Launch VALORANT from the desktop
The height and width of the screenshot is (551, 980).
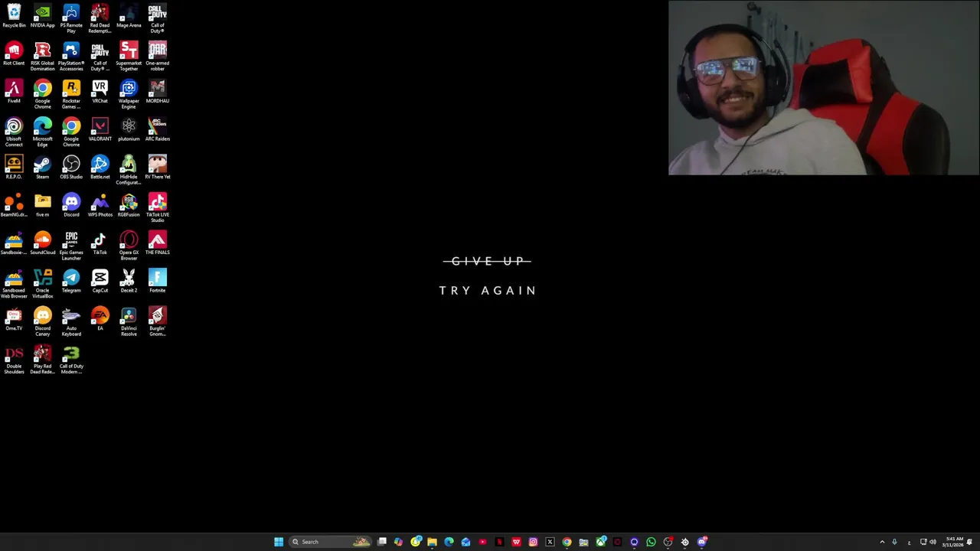tap(100, 130)
